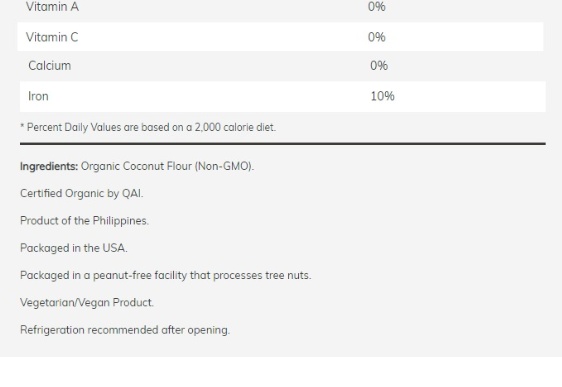Click the Packaged in the USA line
The height and width of the screenshot is (387, 562).
click(x=74, y=248)
